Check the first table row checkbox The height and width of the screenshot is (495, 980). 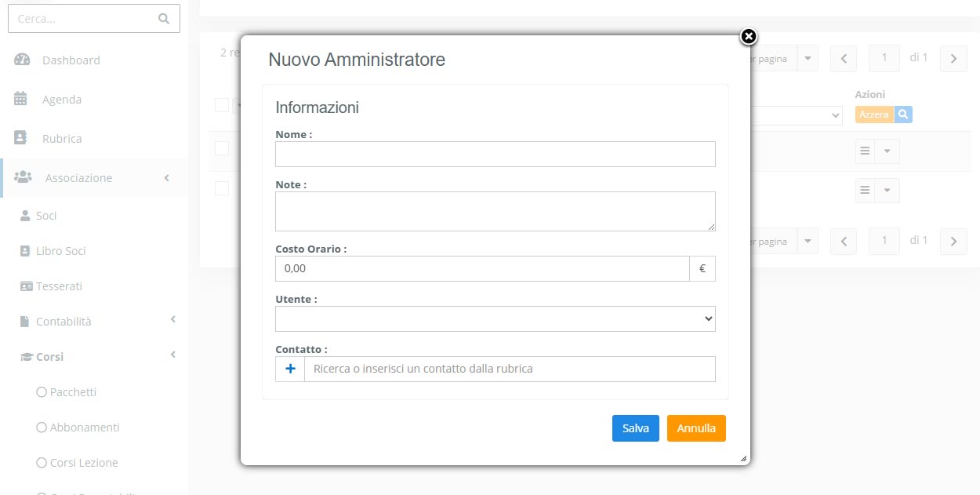tap(222, 148)
